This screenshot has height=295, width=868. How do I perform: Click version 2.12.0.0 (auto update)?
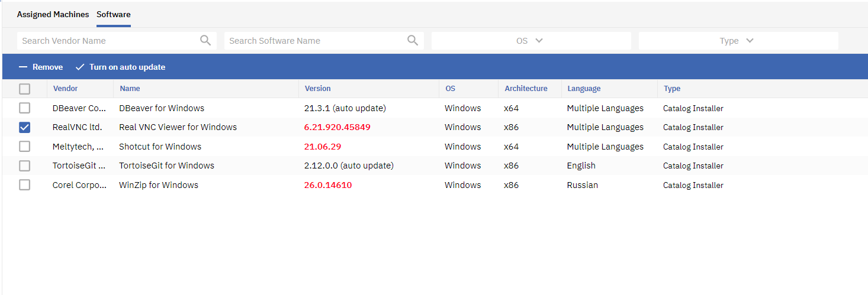pos(349,166)
